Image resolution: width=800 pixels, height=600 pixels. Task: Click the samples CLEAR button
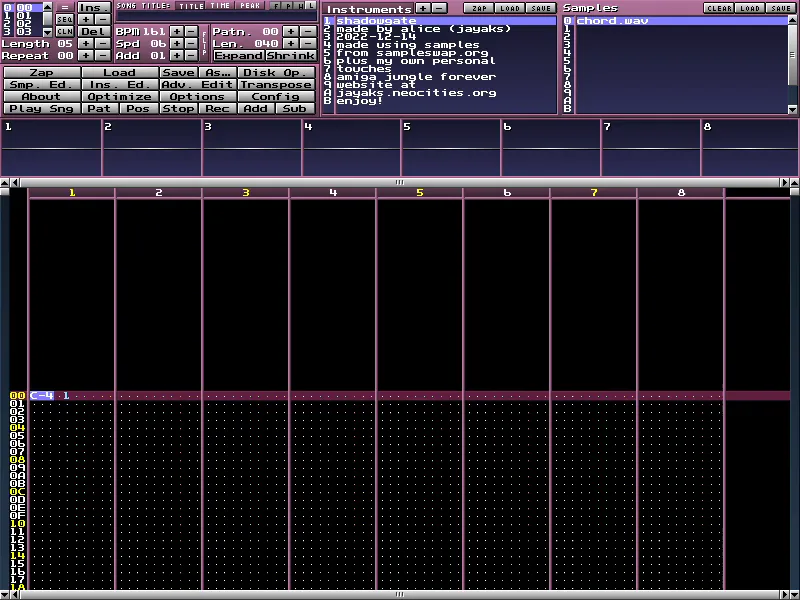(719, 8)
